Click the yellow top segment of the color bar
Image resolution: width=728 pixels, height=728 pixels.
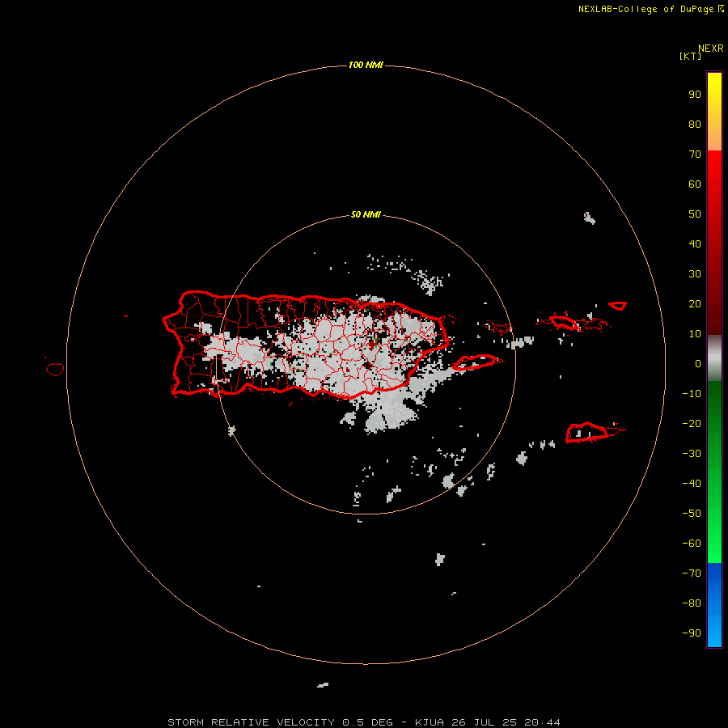(714, 111)
